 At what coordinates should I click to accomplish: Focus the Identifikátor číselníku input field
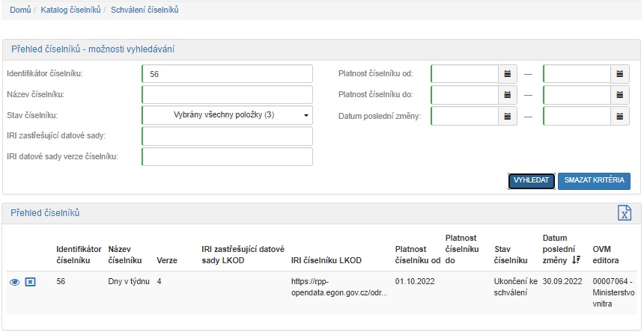click(x=227, y=74)
